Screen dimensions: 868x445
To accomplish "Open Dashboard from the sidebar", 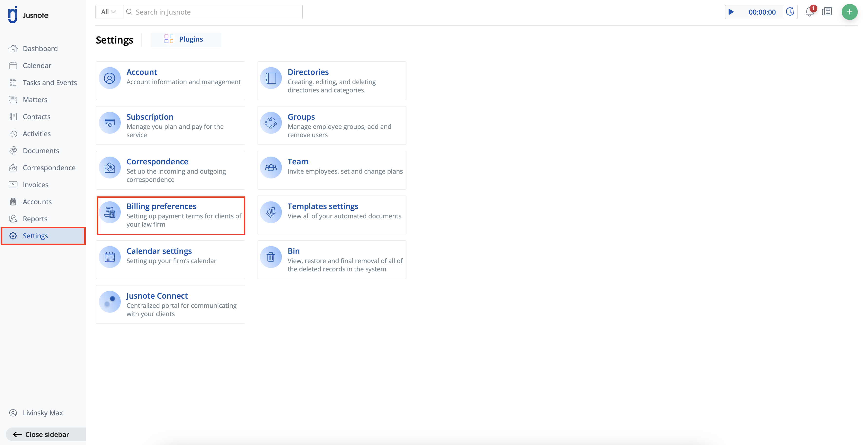I will (x=40, y=48).
